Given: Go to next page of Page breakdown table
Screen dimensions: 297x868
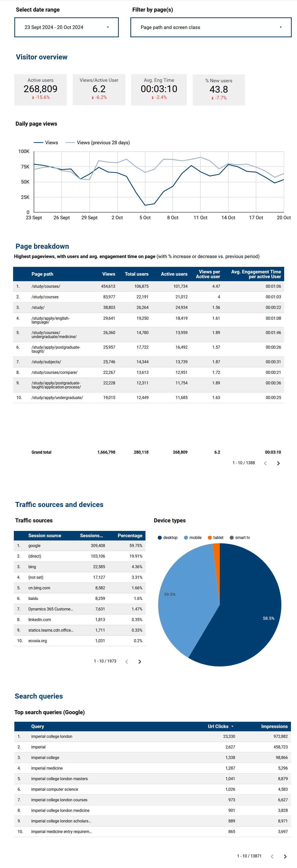Looking at the screenshot, I should tap(278, 463).
